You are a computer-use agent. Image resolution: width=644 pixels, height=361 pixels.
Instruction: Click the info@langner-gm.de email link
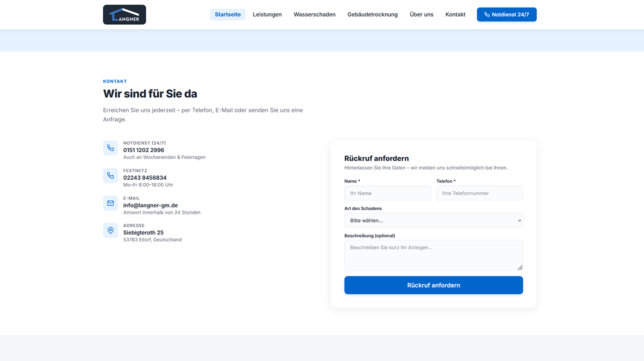pyautogui.click(x=150, y=205)
